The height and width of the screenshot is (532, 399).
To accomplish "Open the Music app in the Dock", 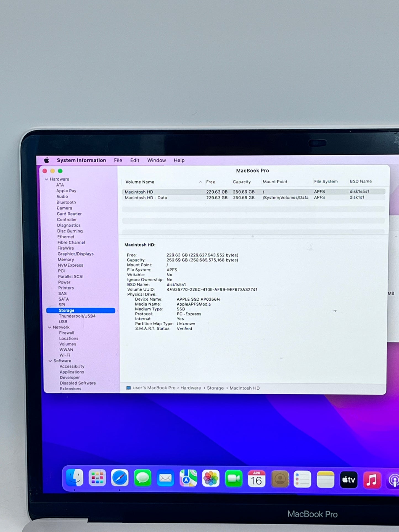I will coord(372,480).
